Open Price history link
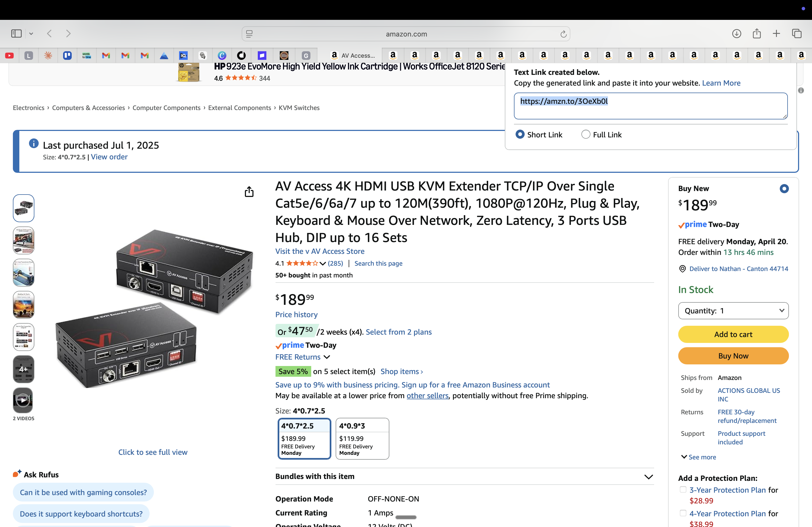Screen dimensions: 812x527 click(x=296, y=315)
